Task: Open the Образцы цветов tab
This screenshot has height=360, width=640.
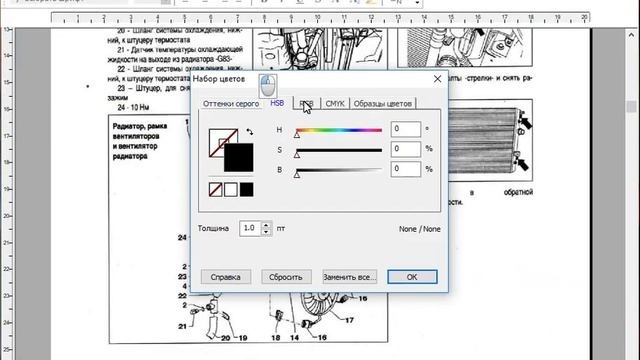Action: pos(382,104)
